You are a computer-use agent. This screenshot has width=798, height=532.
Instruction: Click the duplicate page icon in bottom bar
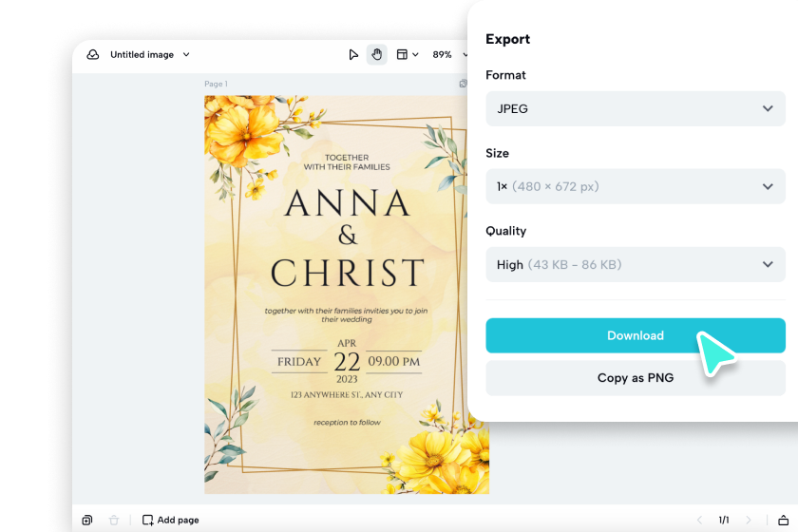[x=87, y=520]
